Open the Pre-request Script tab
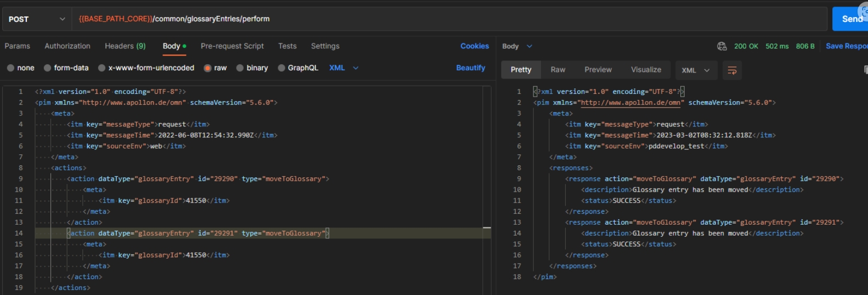868x295 pixels. click(x=232, y=46)
